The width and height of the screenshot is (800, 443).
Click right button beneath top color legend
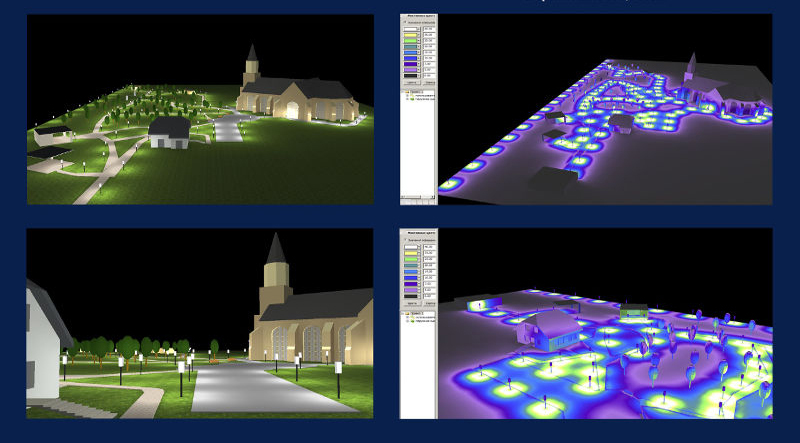pyautogui.click(x=430, y=82)
